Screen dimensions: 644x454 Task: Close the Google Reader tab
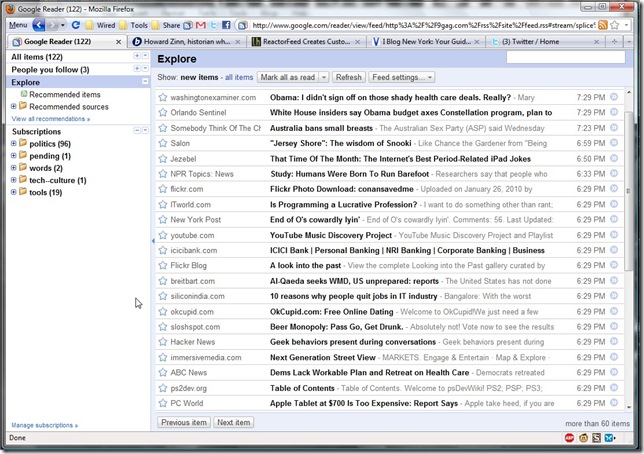click(x=118, y=42)
